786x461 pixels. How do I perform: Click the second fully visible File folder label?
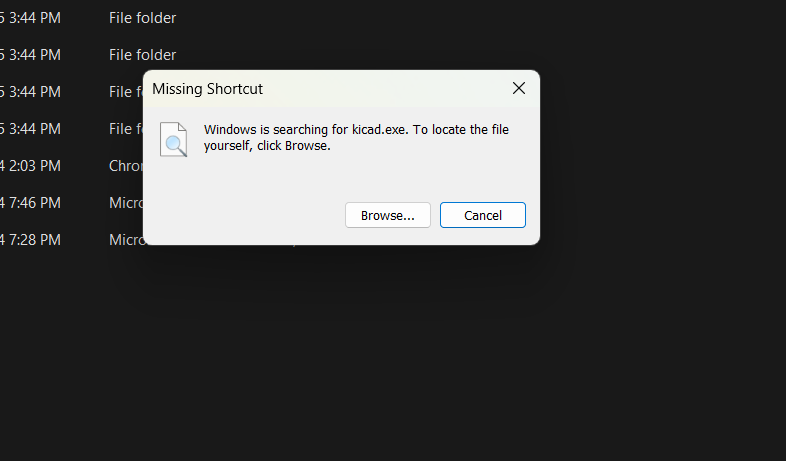pos(142,55)
